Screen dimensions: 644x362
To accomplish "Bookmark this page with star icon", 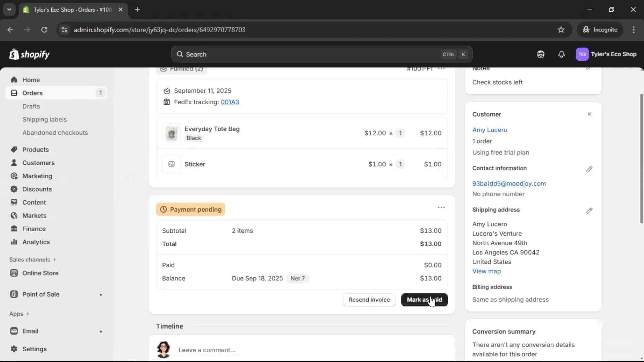I will pos(561,30).
